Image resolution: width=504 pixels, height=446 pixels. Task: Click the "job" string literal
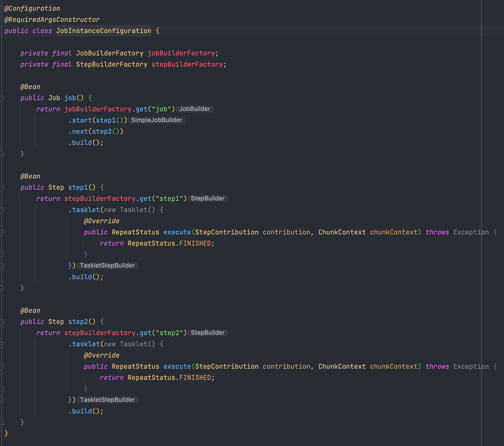161,109
